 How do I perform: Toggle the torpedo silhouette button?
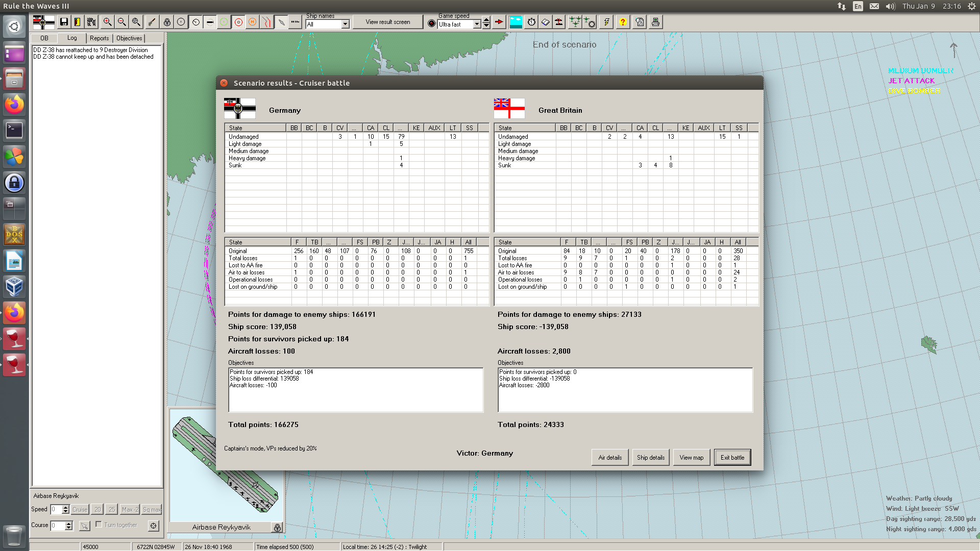(210, 22)
